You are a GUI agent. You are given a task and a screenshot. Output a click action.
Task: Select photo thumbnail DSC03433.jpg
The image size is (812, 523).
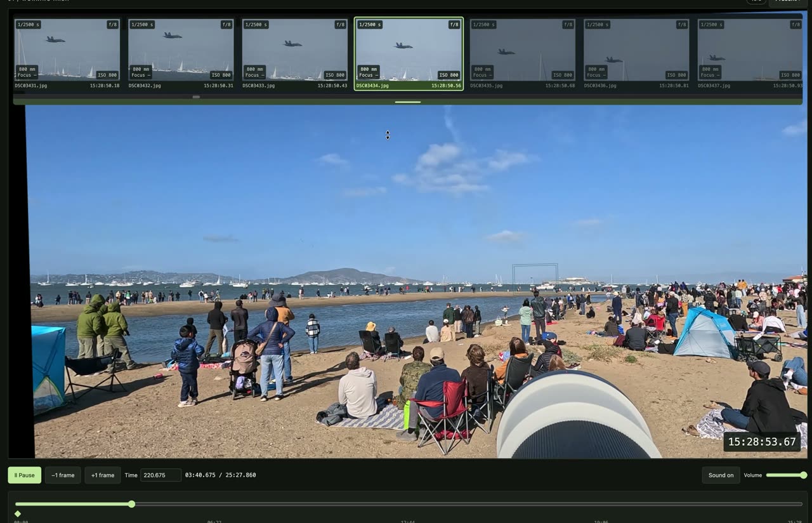click(x=295, y=54)
